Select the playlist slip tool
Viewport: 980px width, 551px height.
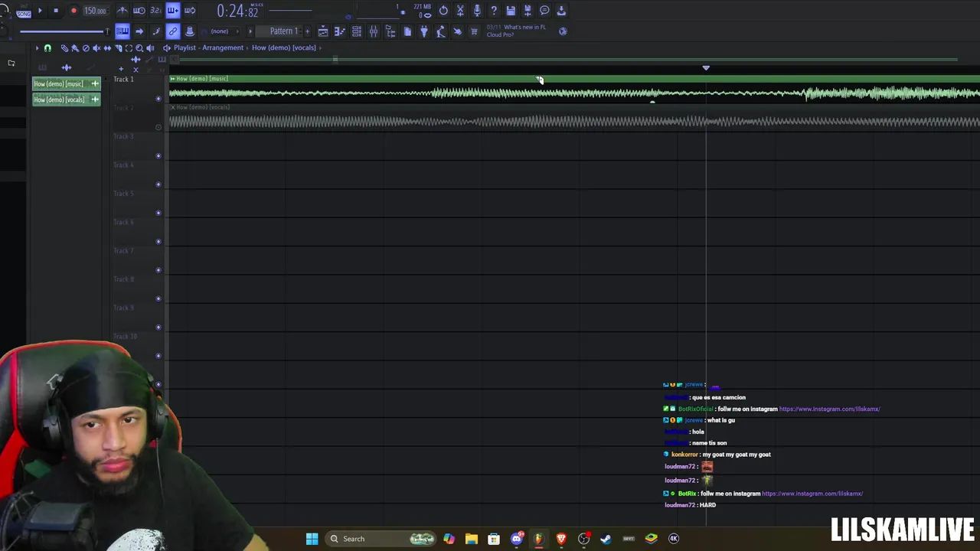click(107, 48)
